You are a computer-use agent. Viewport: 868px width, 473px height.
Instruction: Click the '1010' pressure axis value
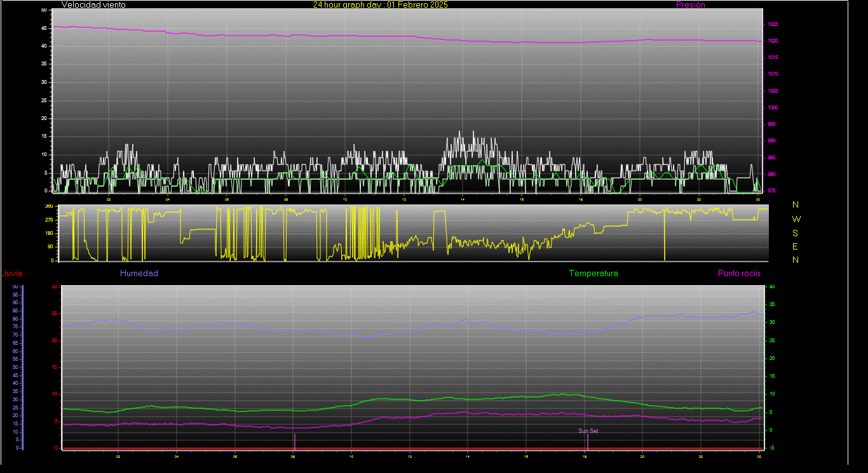tap(773, 74)
